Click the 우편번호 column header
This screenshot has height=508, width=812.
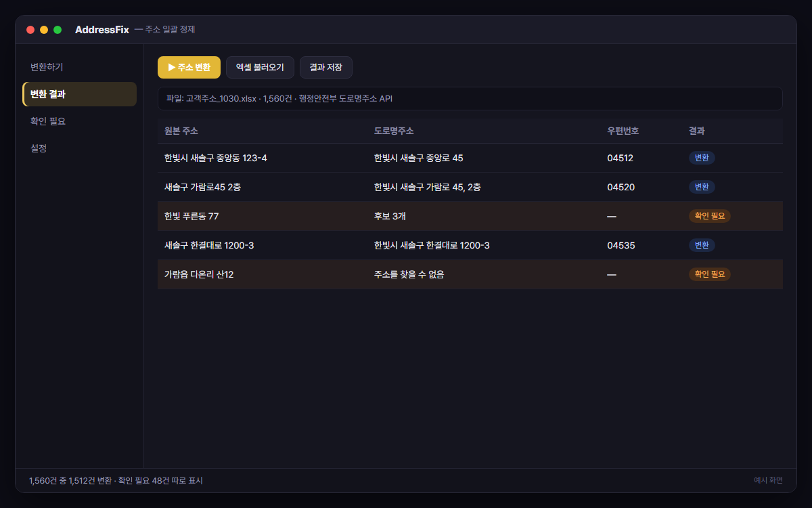coord(623,131)
